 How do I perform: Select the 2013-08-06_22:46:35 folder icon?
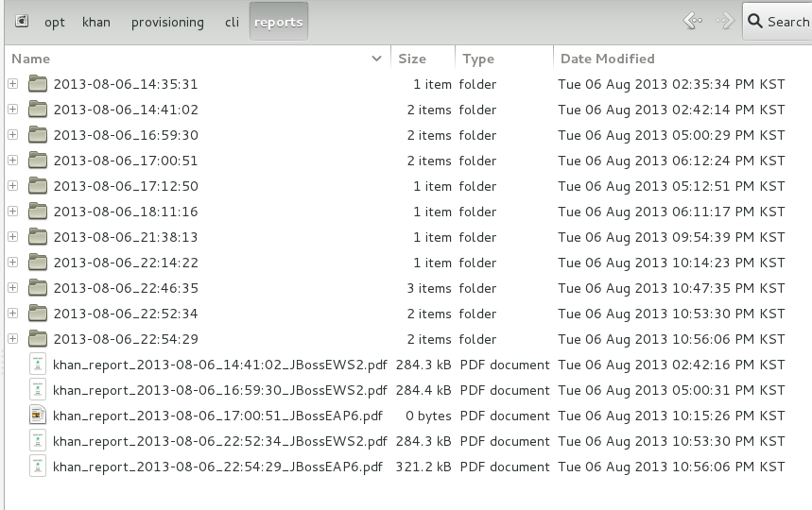[x=37, y=288]
